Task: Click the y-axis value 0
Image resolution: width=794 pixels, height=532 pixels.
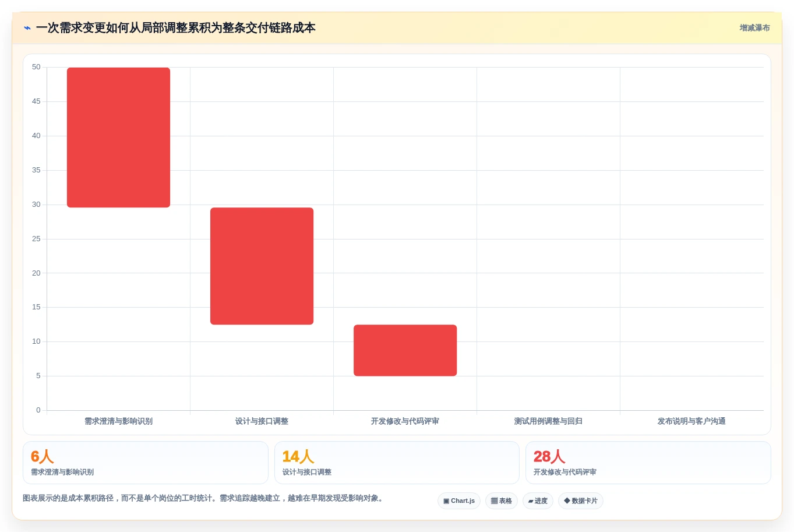Action: [38, 410]
